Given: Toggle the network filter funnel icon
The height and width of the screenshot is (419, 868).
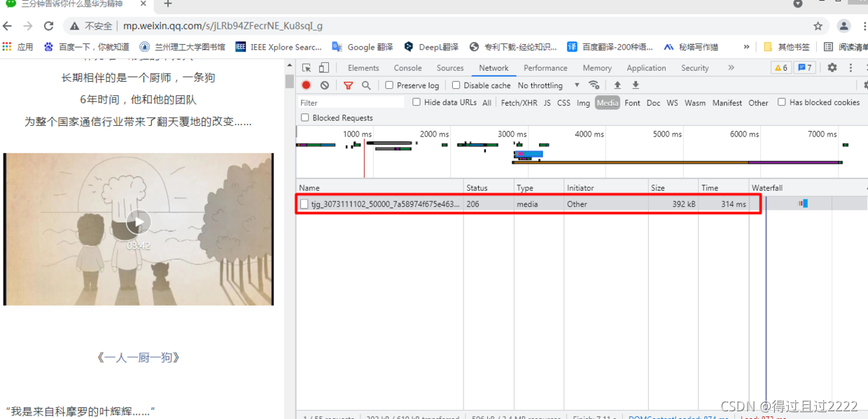Looking at the screenshot, I should (348, 85).
